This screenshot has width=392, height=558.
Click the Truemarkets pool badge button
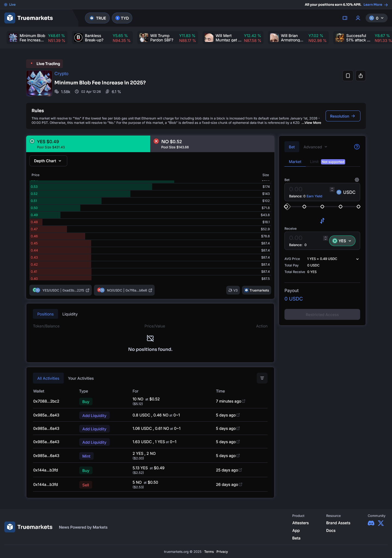coord(256,290)
